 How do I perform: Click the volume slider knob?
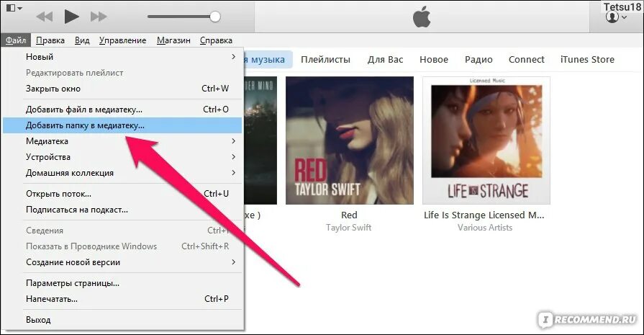tap(215, 17)
